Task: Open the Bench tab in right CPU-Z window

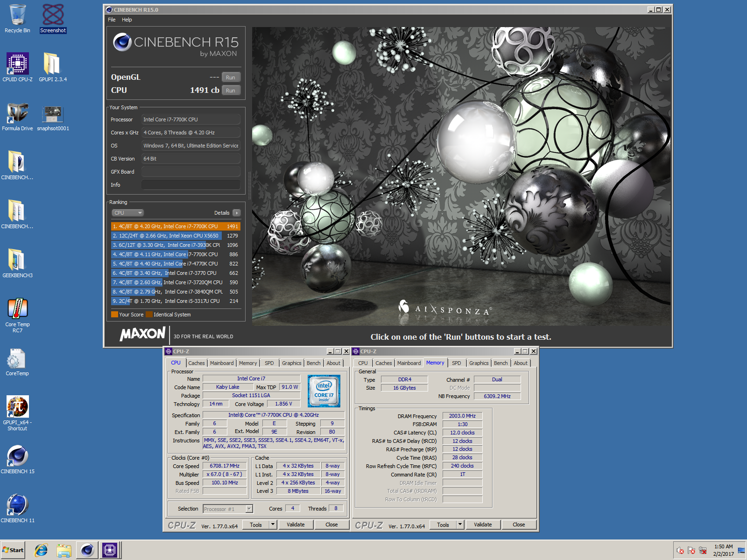Action: [501, 363]
